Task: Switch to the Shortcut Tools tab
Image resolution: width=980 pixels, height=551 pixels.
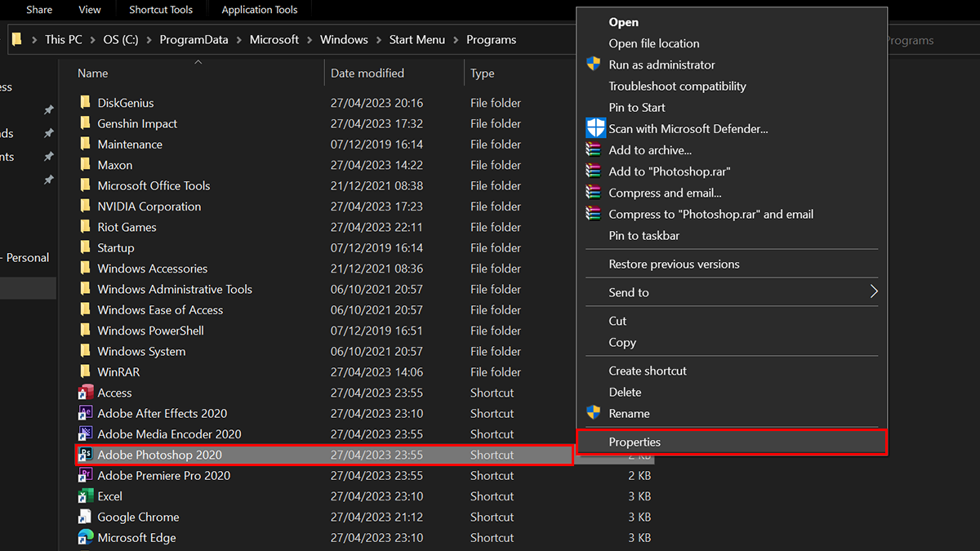Action: (160, 10)
